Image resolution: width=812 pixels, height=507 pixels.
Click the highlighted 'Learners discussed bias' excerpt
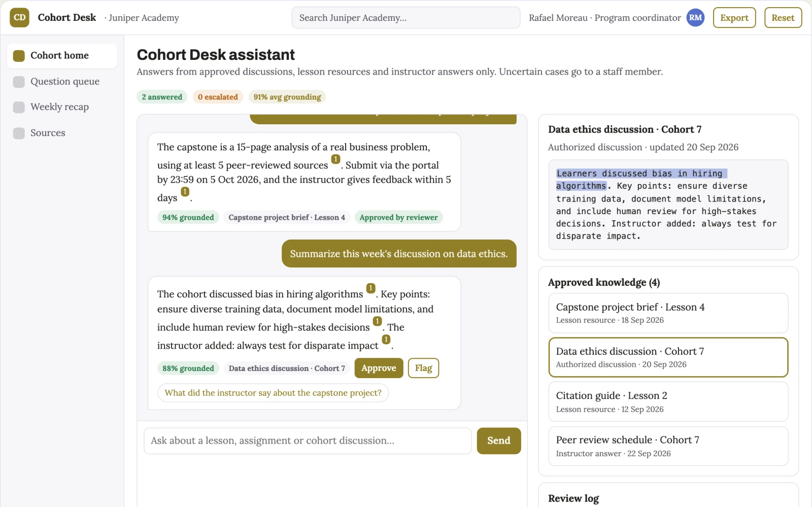coord(641,180)
